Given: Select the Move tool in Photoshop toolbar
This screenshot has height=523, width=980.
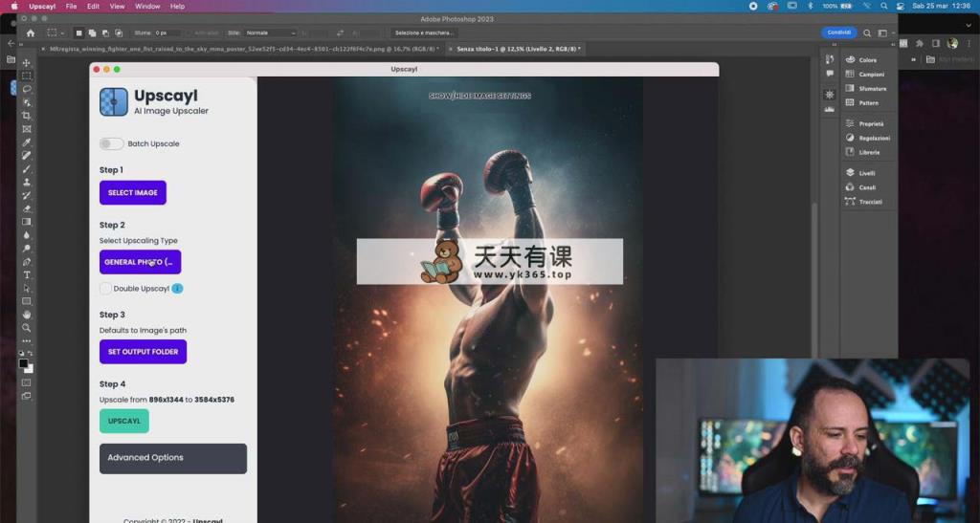Looking at the screenshot, I should [26, 63].
